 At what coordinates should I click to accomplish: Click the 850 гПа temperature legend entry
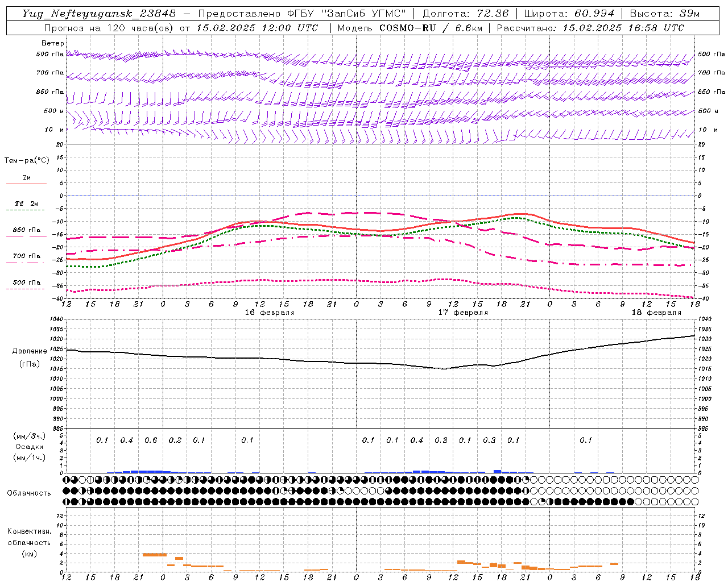pyautogui.click(x=27, y=230)
